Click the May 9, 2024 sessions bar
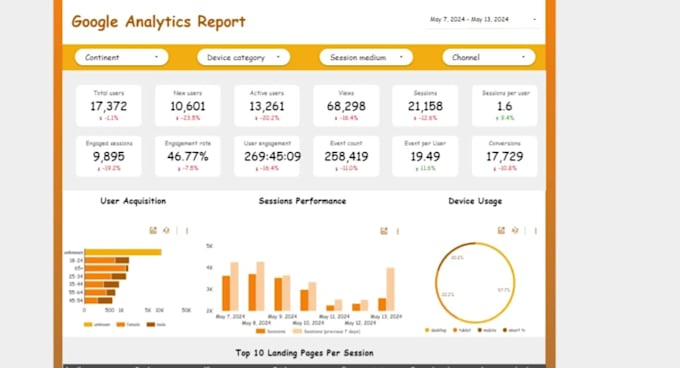 (278, 294)
